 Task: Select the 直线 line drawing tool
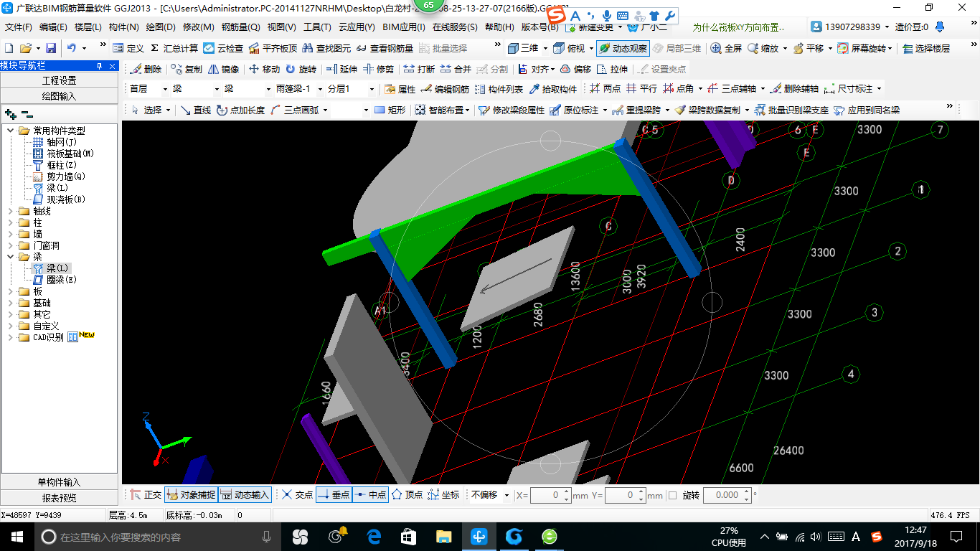click(195, 110)
